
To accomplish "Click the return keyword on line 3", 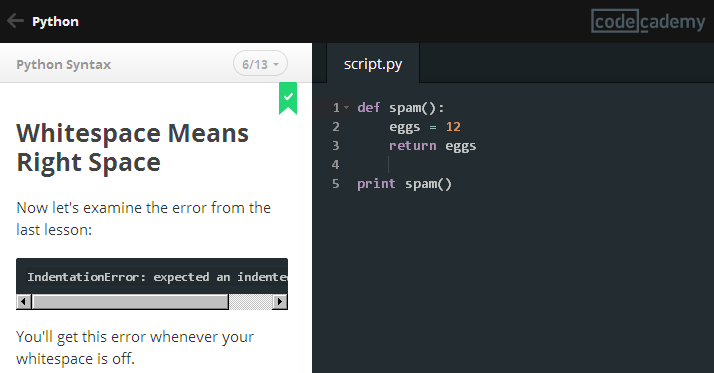I will point(413,146).
